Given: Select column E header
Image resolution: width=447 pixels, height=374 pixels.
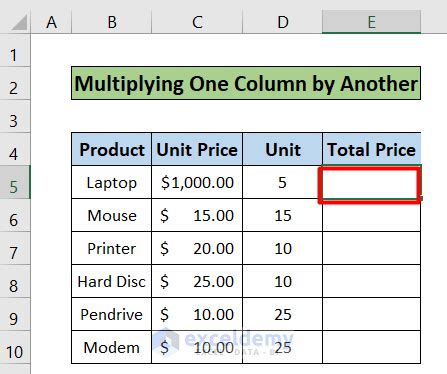Looking at the screenshot, I should 371,23.
